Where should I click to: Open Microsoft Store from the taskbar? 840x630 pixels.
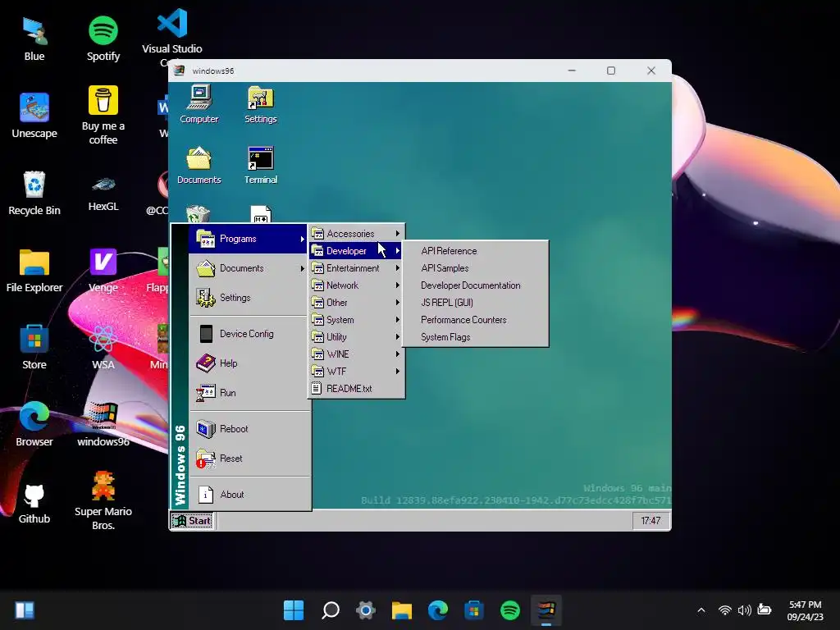coord(473,609)
